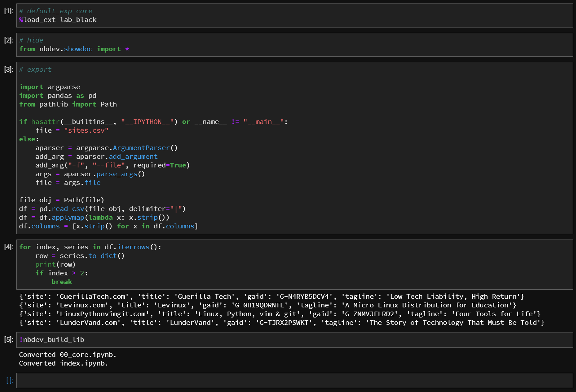This screenshot has width=576, height=392.
Task: Click the from nbdev.showdoc import line
Action: 73,49
